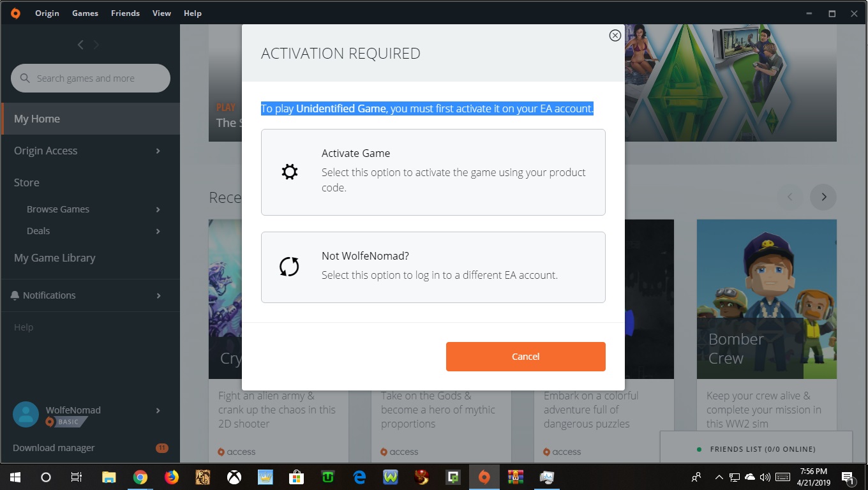Click the Activate Game gear icon
Viewport: 868px width, 490px height.
290,172
